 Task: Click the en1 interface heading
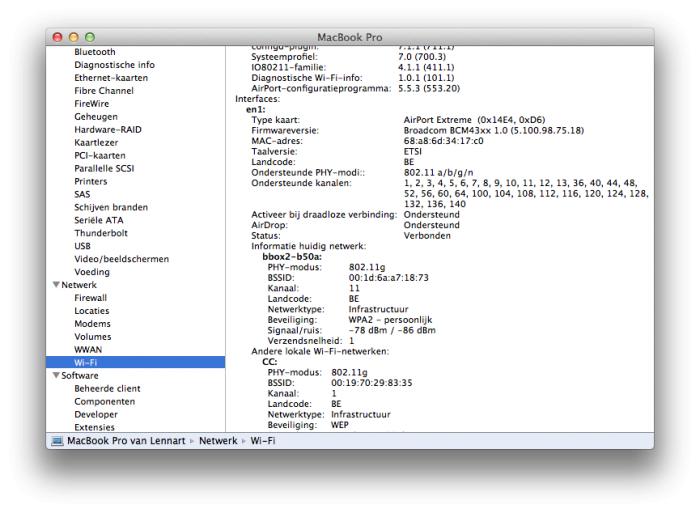[255, 109]
